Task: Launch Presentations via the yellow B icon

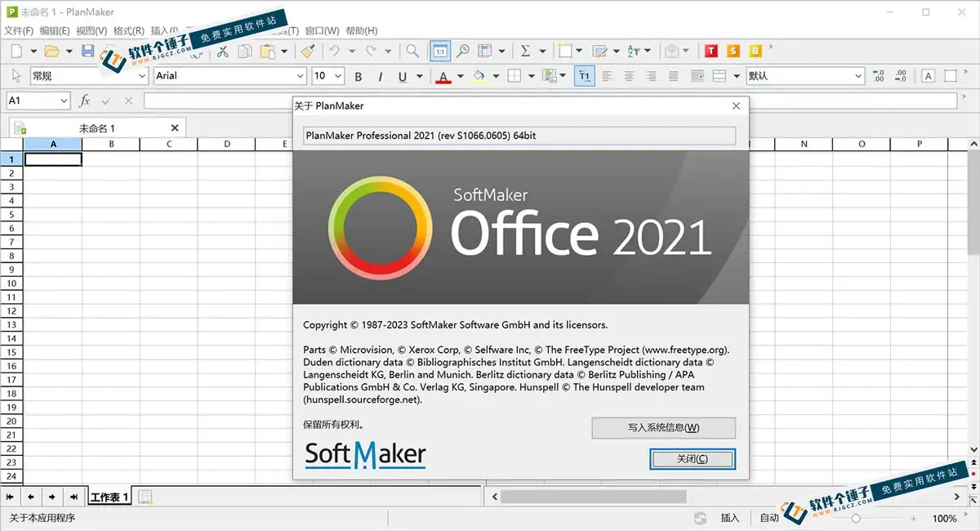Action: click(x=755, y=51)
